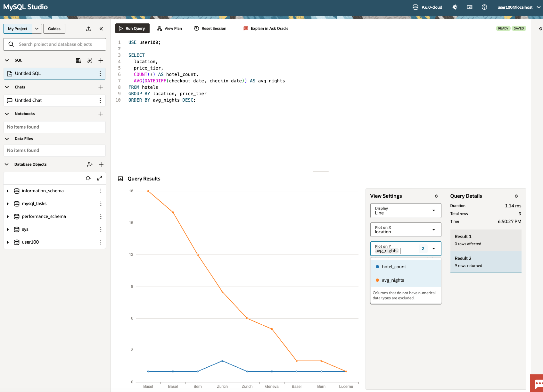543x392 pixels.
Task: Click the READY status badge
Action: click(503, 29)
